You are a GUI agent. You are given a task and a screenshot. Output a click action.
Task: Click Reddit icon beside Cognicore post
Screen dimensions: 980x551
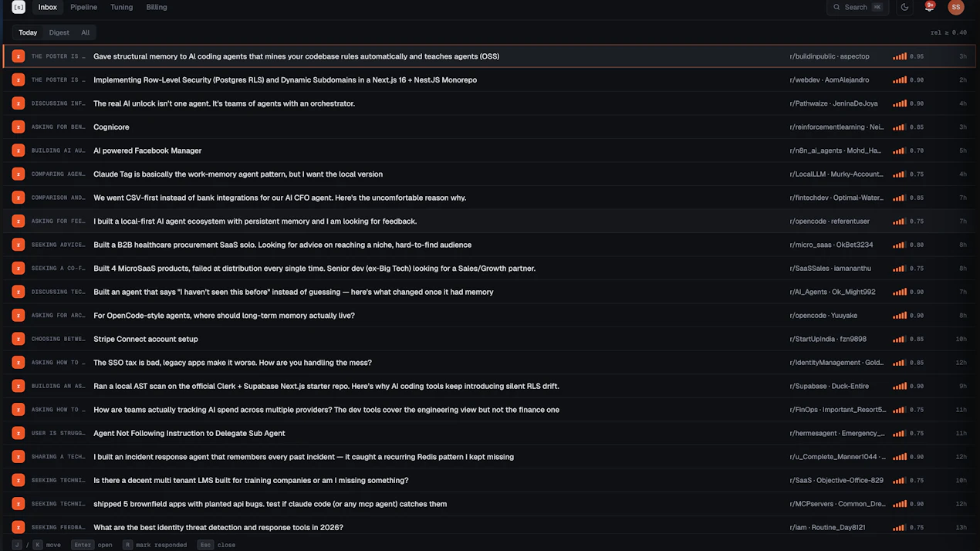pos(19,127)
